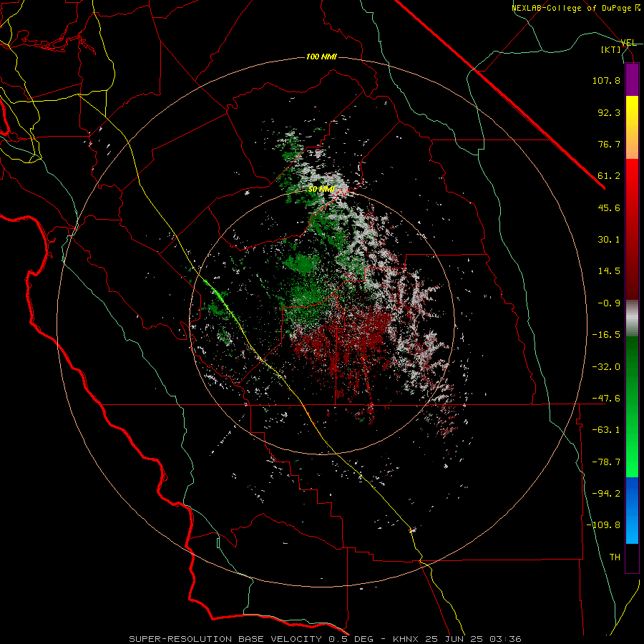Click the 14.5 velocity scale value
The height and width of the screenshot is (644, 644).
609,271
